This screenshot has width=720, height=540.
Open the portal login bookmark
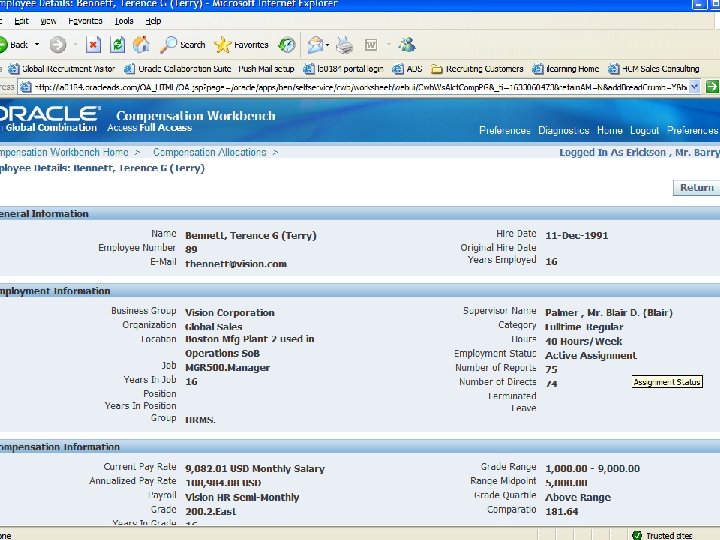[343, 69]
